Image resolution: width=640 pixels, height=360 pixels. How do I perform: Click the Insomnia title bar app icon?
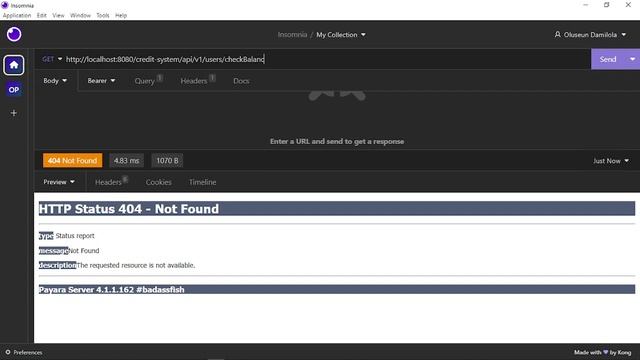pyautogui.click(x=5, y=5)
